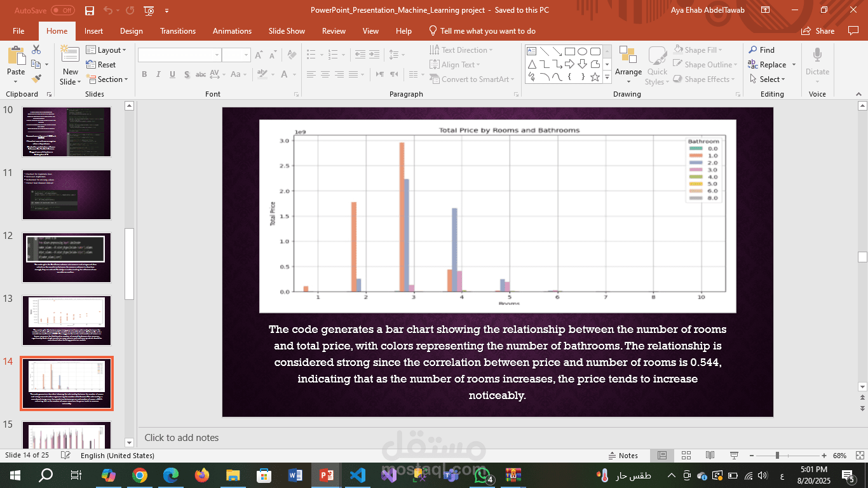
Task: Start Slide Show from status bar
Action: (734, 456)
